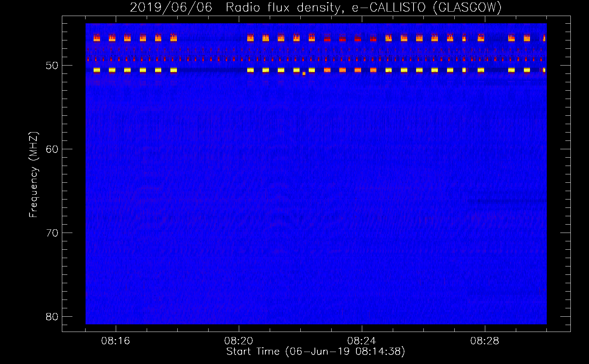Click the blue spectrogram area at 70 MHz center
This screenshot has height=364, width=589.
coord(316,233)
